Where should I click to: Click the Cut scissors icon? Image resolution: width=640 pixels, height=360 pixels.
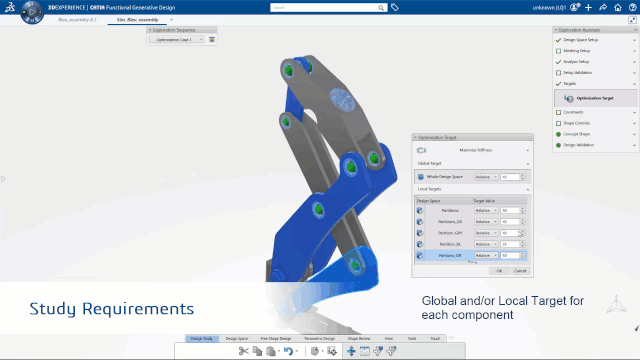tap(244, 351)
